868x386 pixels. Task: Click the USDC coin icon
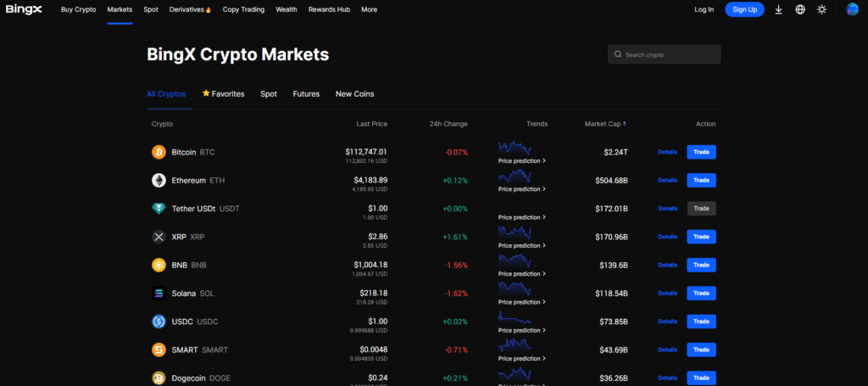159,322
